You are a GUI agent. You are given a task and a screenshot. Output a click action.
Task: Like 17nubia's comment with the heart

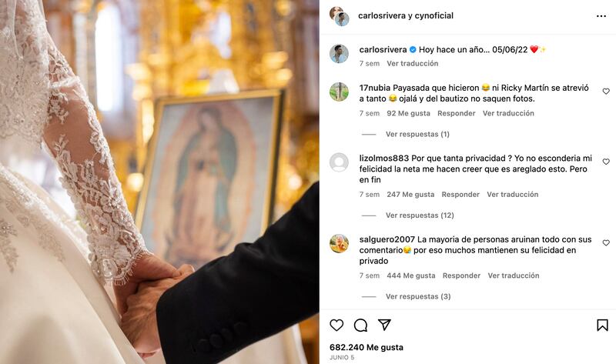pos(606,92)
